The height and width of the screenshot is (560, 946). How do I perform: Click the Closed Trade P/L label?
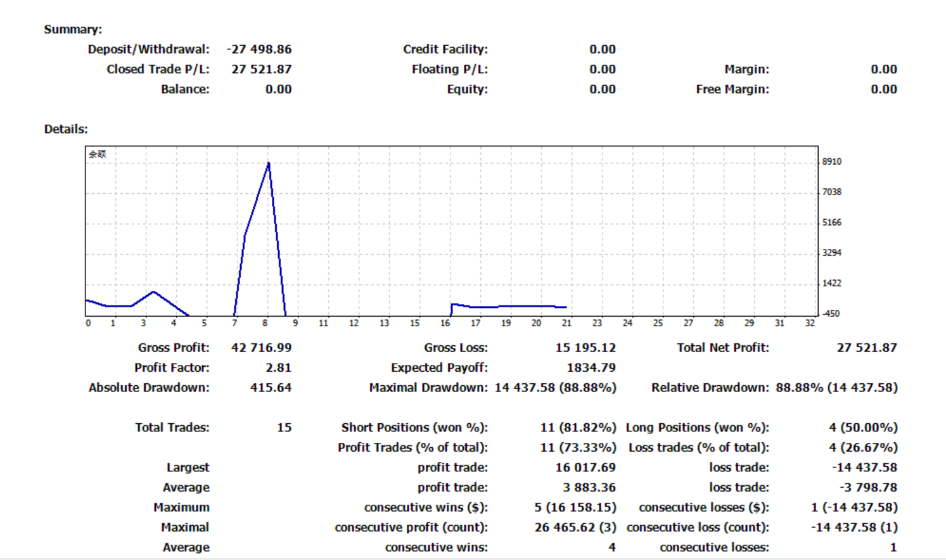[158, 69]
